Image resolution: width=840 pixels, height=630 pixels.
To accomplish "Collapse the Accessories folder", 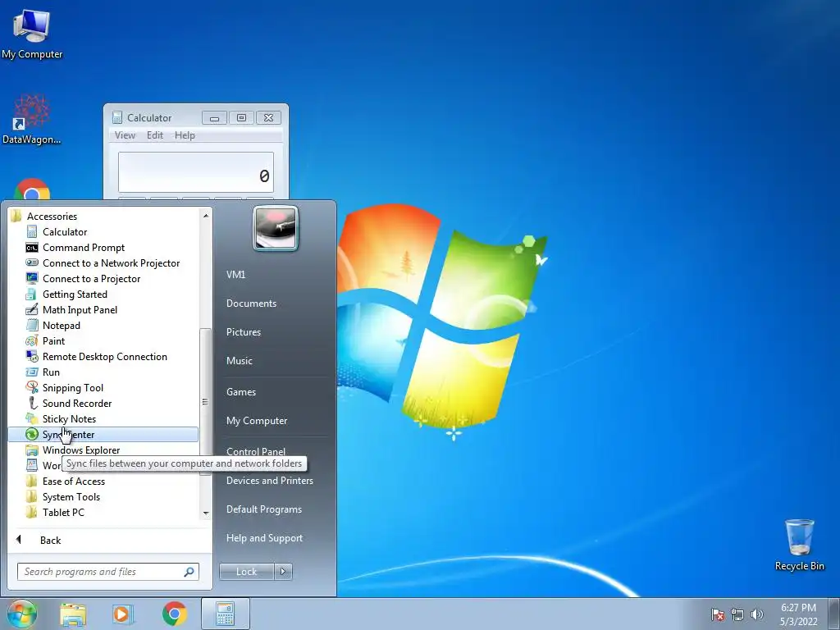I will click(x=52, y=217).
